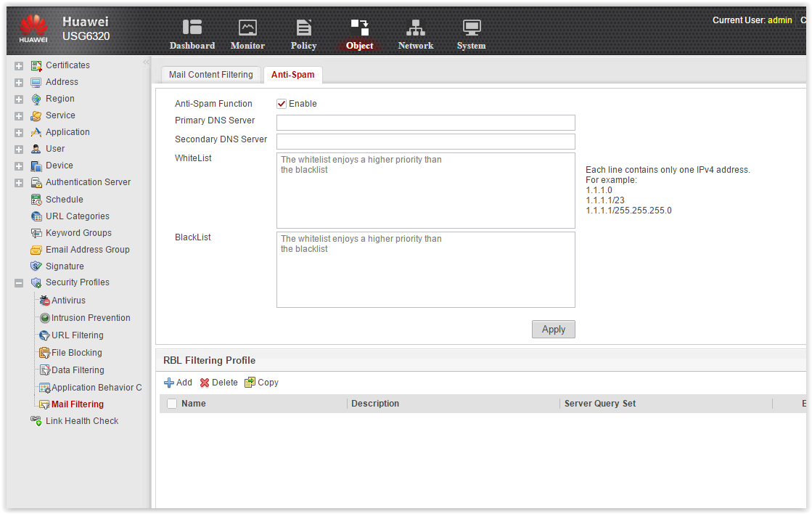Viewport: 812px width, 514px height.
Task: Click the URL Categories icon
Action: coord(36,216)
